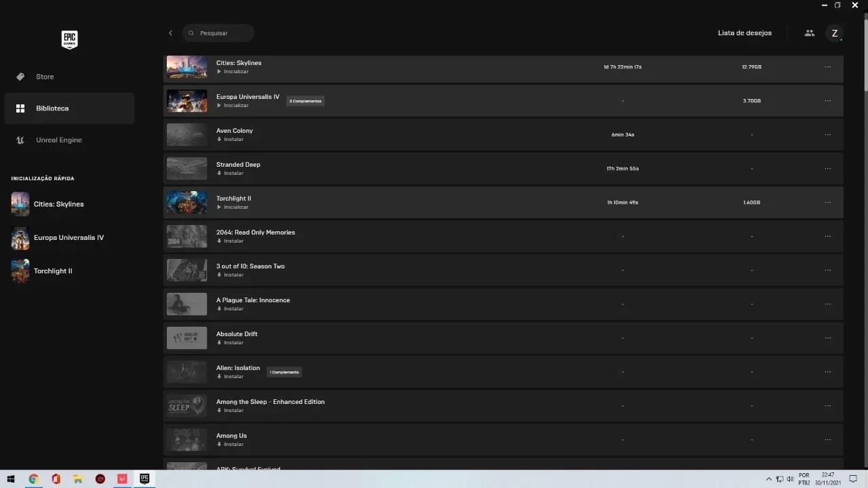
Task: Click Instalar under Stranded Deep
Action: (x=230, y=174)
